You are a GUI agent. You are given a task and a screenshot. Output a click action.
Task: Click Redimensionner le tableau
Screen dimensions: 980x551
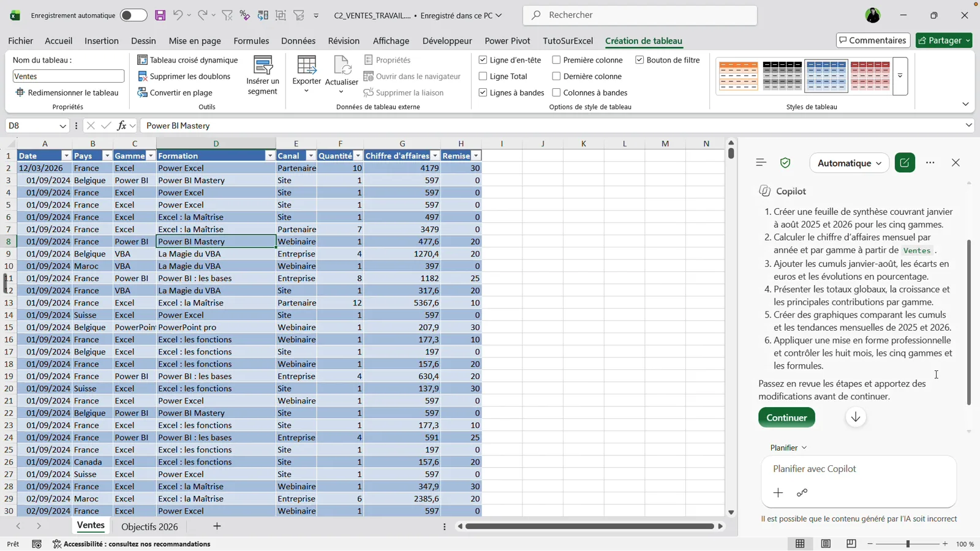(x=67, y=92)
